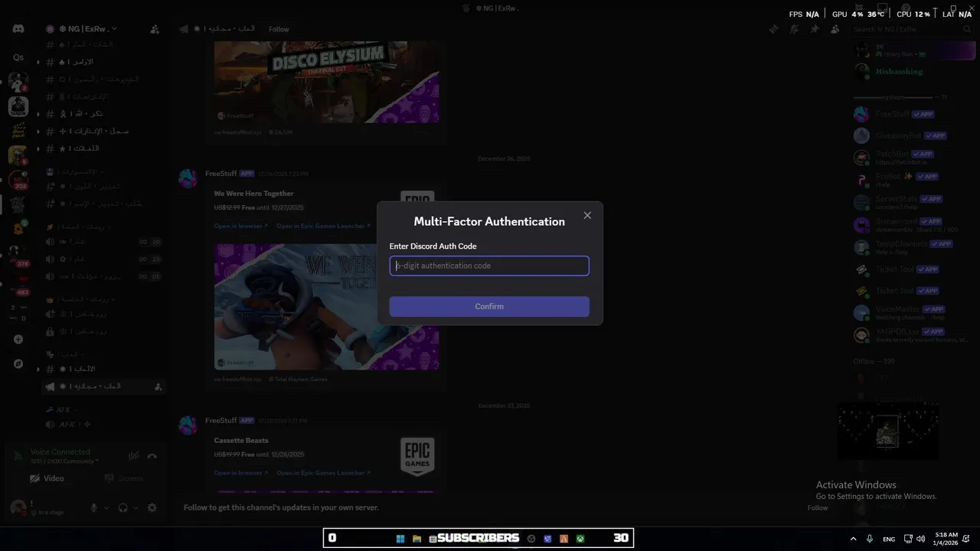The height and width of the screenshot is (551, 980).
Task: Expand سجل الإنذارات channel arrow
Action: tap(38, 131)
